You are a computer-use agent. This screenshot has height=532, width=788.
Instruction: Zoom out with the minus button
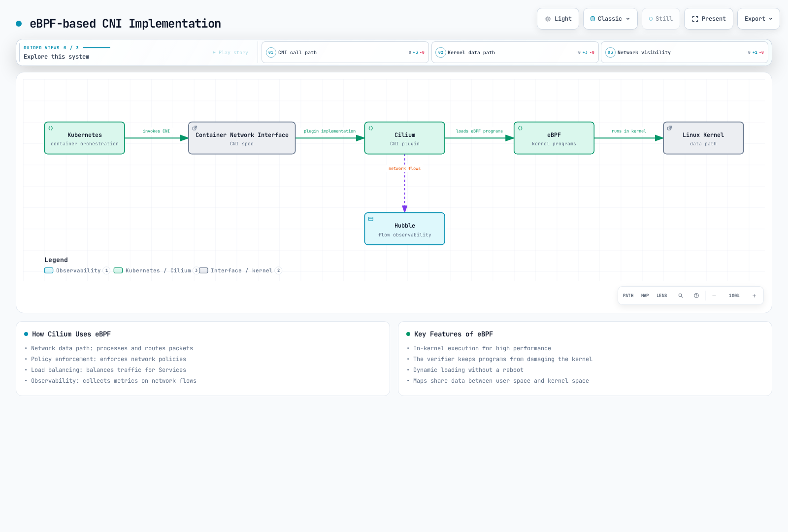(714, 296)
